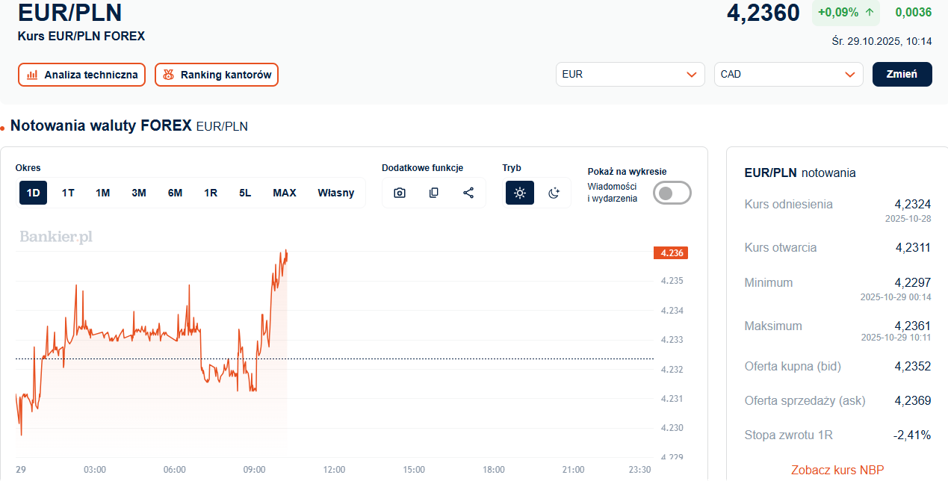Screen dimensions: 948x481
Task: Select the 1D period tab
Action: point(33,193)
